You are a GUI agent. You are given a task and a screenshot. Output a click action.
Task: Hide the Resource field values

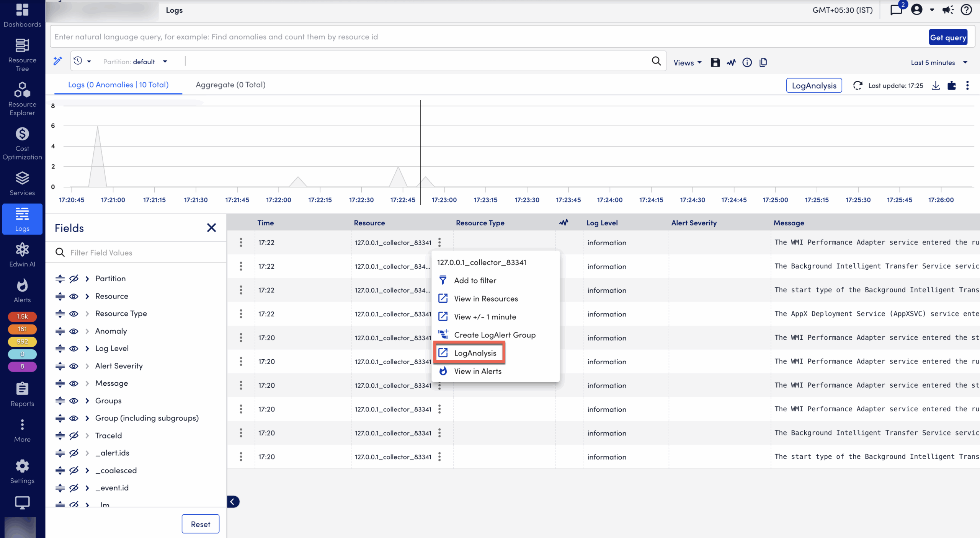[x=73, y=296]
